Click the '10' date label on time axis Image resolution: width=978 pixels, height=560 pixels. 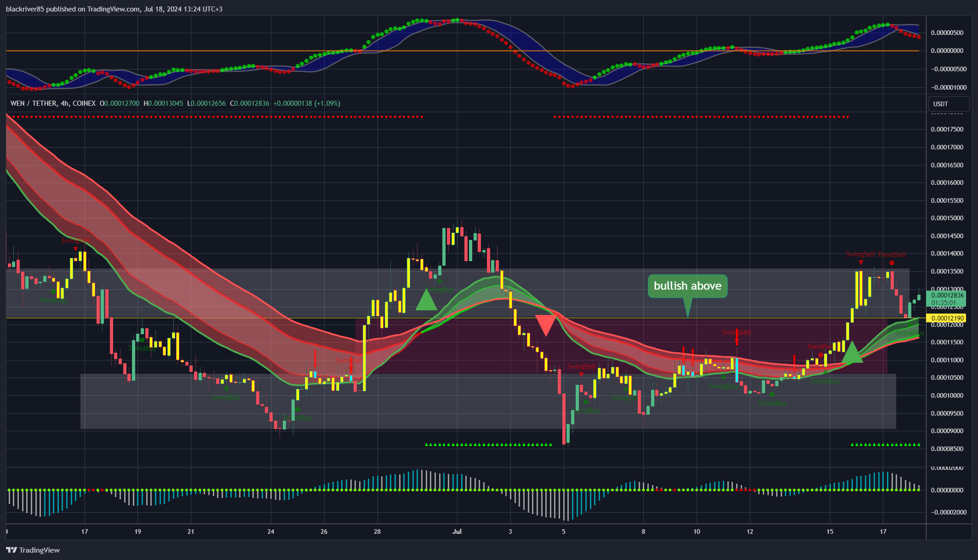pyautogui.click(x=697, y=531)
